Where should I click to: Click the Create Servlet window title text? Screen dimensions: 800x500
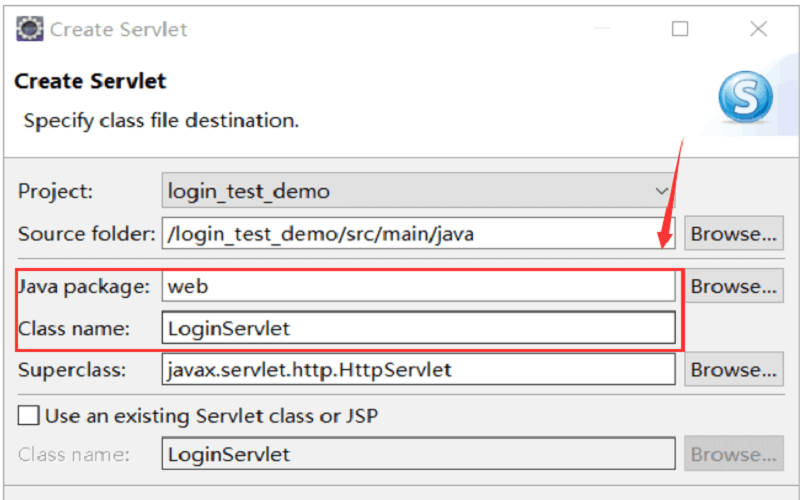pyautogui.click(x=118, y=29)
